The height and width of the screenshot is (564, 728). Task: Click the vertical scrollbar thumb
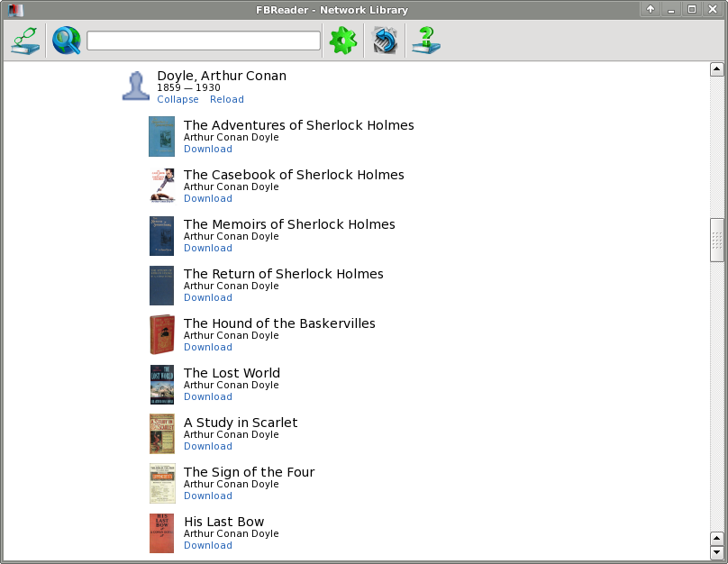(717, 240)
